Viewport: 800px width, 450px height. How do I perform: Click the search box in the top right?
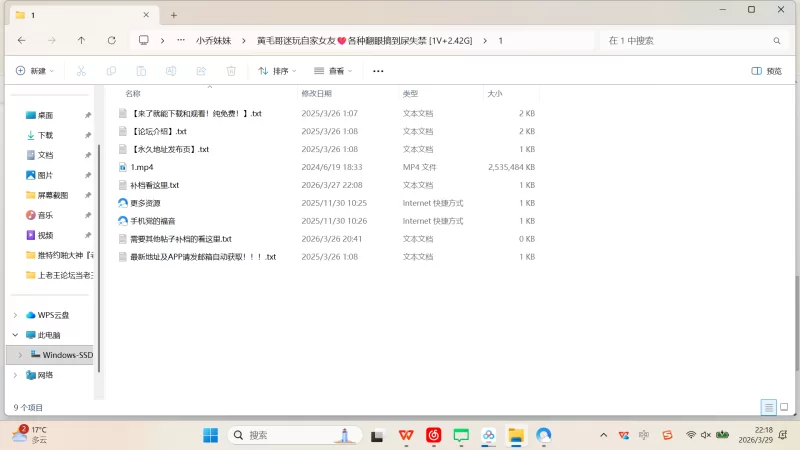pos(690,41)
